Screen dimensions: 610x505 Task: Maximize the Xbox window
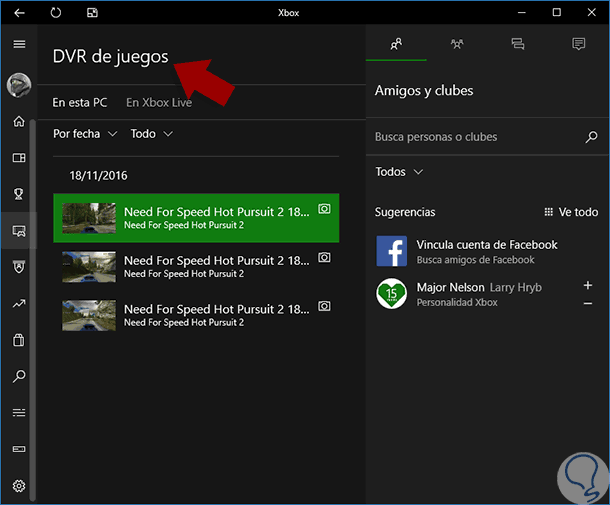click(557, 13)
